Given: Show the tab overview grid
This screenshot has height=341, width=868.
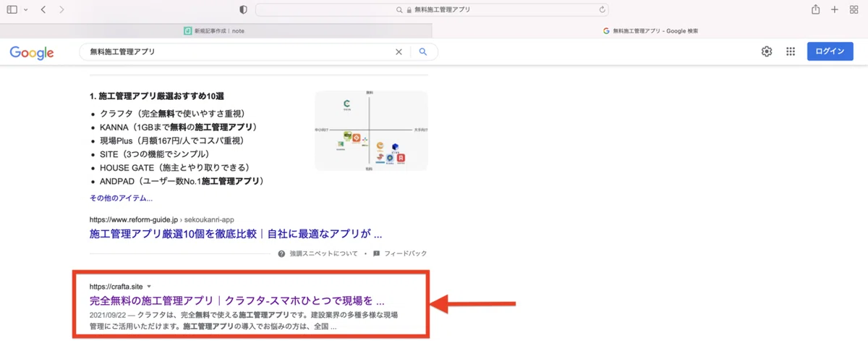Looking at the screenshot, I should click(854, 10).
